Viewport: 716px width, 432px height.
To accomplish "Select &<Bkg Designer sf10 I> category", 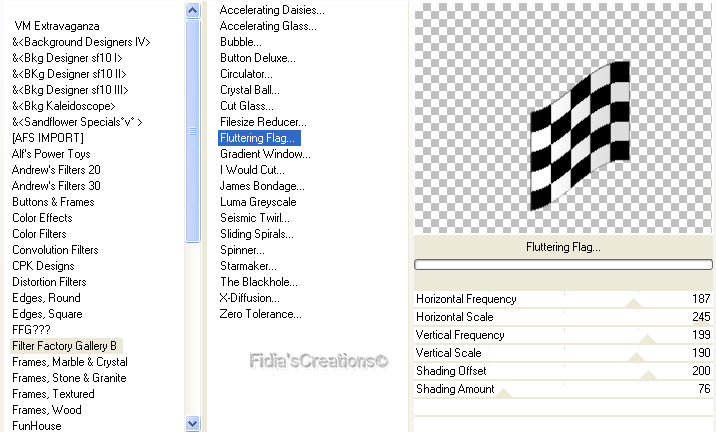I will [67, 58].
